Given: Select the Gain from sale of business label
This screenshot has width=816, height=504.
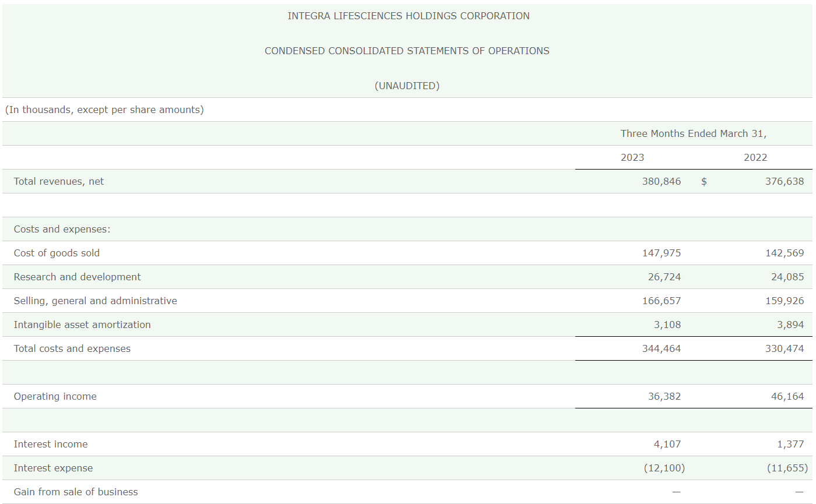Looking at the screenshot, I should (76, 492).
